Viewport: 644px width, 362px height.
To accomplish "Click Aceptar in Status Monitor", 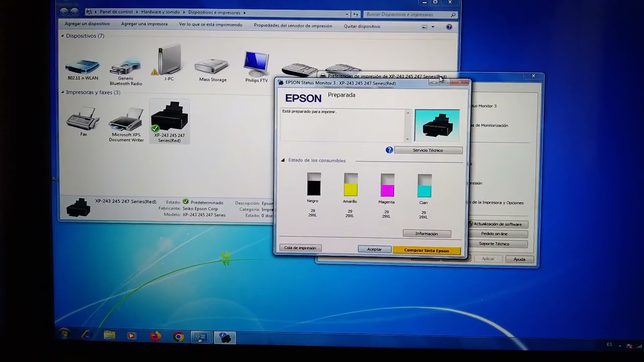I will [x=374, y=249].
